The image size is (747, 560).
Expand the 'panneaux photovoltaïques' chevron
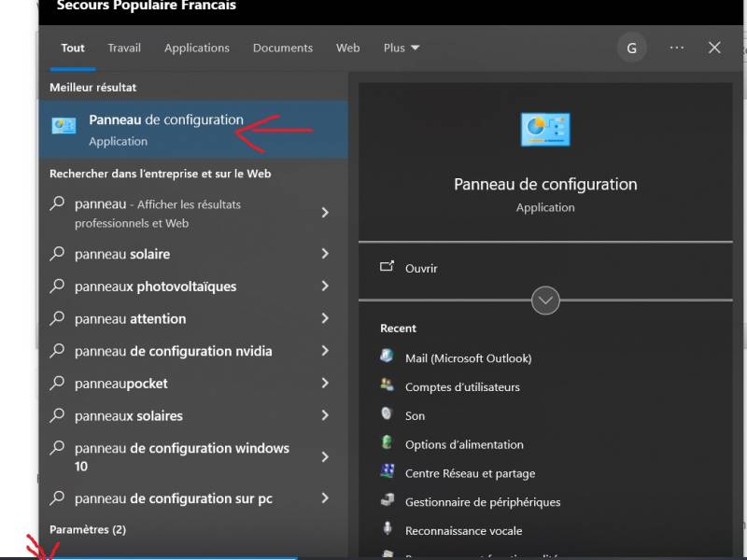325,286
